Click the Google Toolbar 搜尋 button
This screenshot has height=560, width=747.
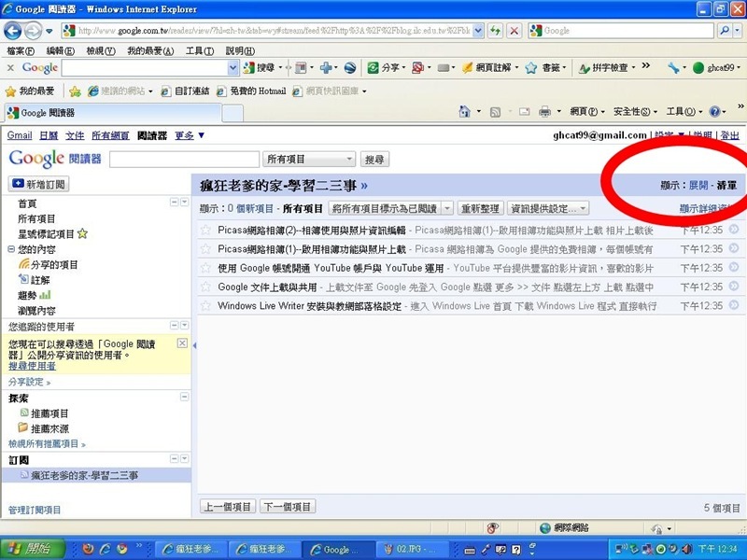pyautogui.click(x=261, y=68)
